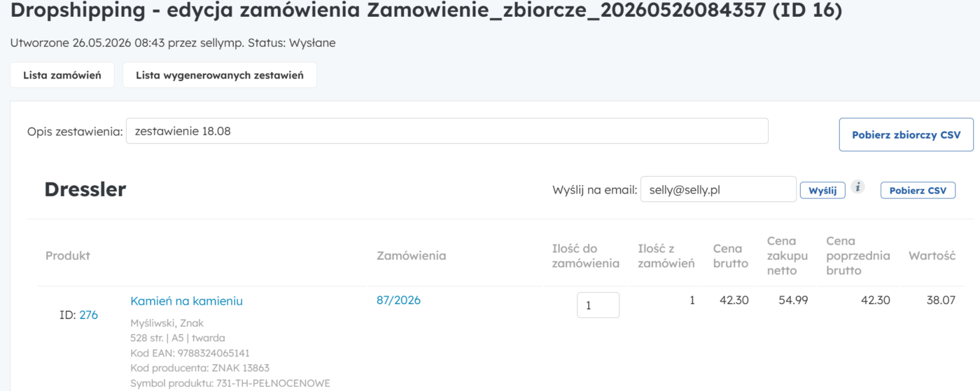
Task: Focus the Opis zestawienia text field
Action: 447,131
